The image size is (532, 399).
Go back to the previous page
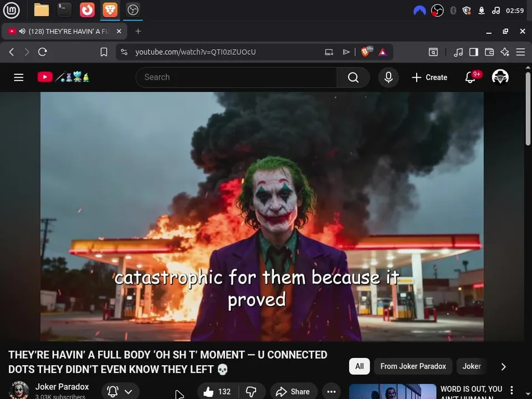point(12,52)
